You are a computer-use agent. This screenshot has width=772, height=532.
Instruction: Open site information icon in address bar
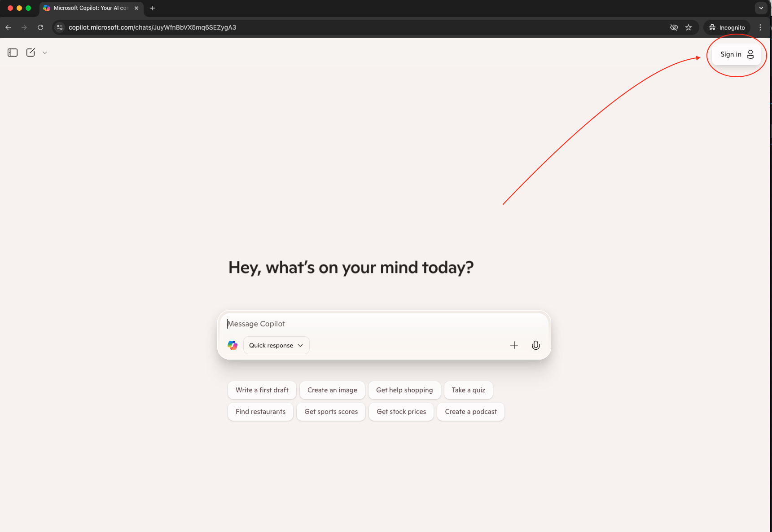click(x=60, y=27)
